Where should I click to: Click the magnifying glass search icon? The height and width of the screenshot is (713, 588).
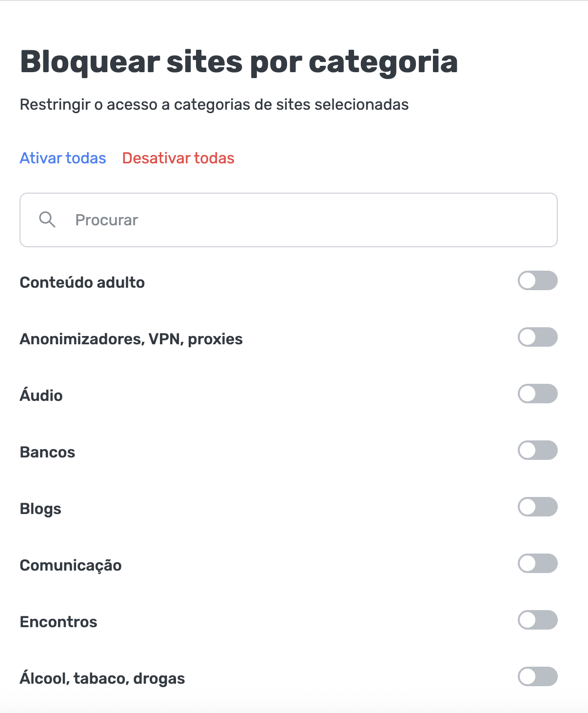[x=47, y=219]
